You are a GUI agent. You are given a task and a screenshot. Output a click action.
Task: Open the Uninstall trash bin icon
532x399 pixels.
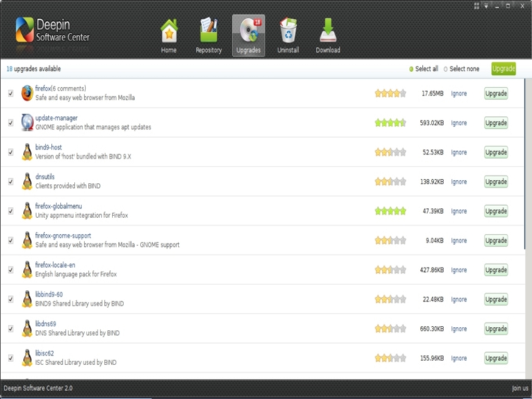click(288, 32)
